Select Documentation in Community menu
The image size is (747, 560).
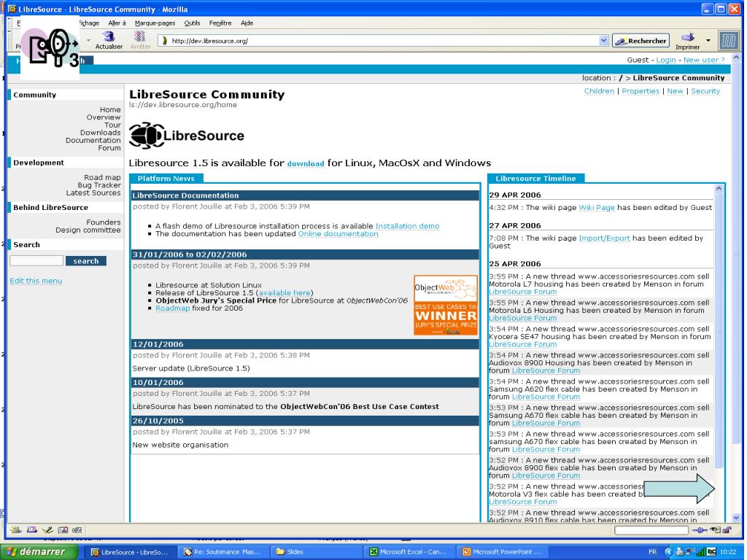(93, 140)
